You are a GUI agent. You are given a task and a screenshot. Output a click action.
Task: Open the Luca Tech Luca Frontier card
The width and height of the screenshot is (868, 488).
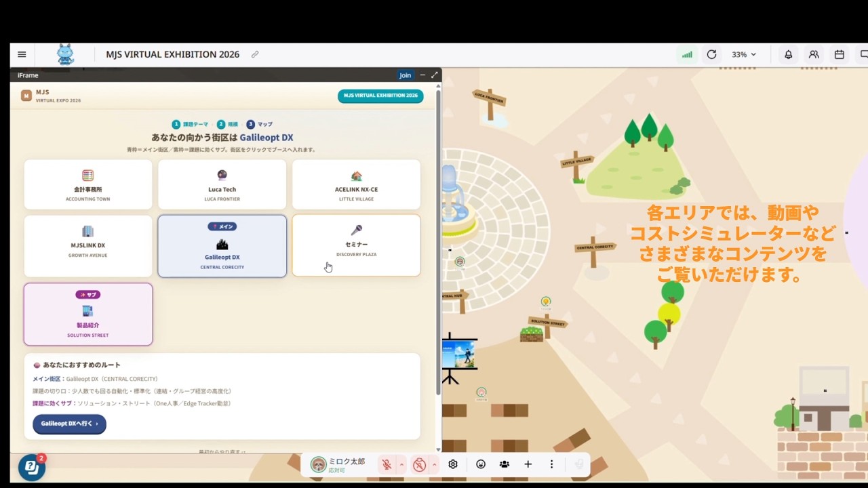pyautogui.click(x=222, y=184)
